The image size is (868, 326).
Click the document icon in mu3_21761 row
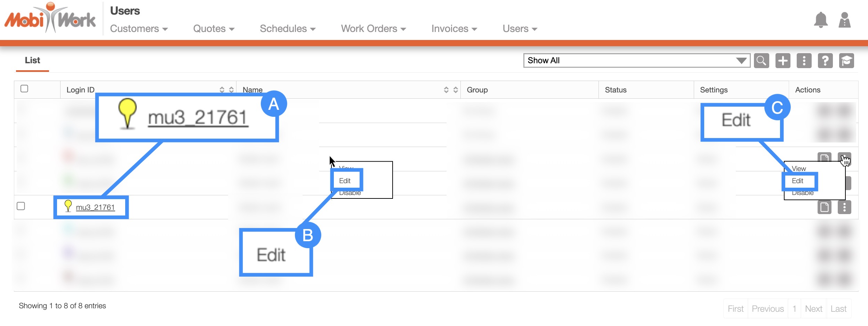click(824, 207)
